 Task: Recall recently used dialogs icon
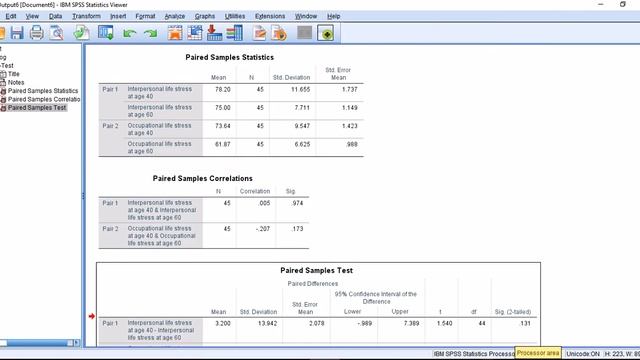(x=106, y=33)
